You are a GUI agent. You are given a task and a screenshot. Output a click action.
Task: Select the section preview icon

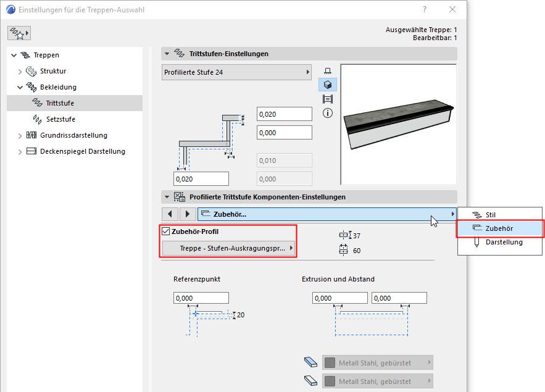pos(327,99)
